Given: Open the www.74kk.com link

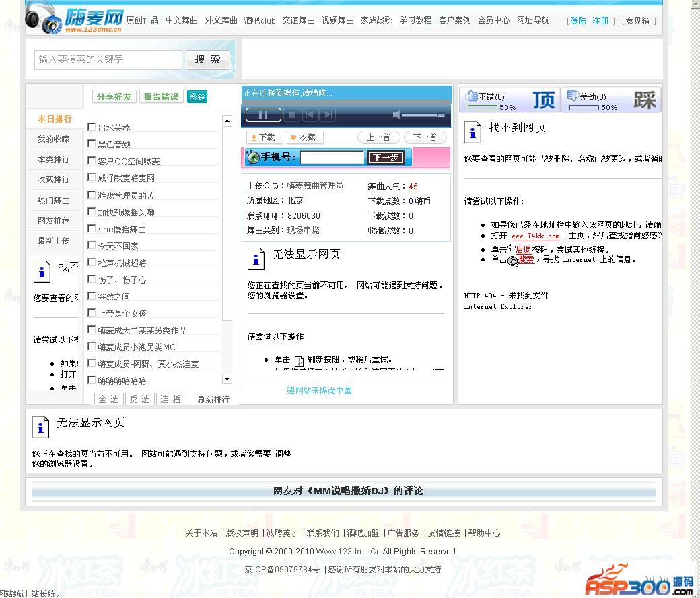Looking at the screenshot, I should coord(535,236).
